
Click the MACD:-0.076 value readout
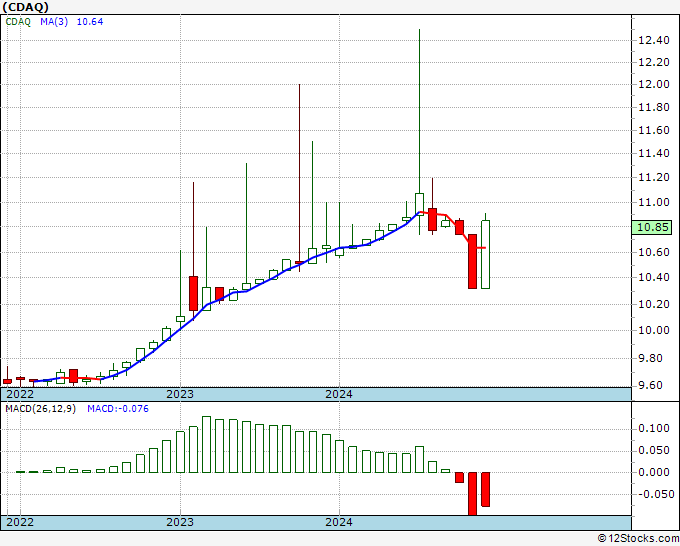(118, 409)
